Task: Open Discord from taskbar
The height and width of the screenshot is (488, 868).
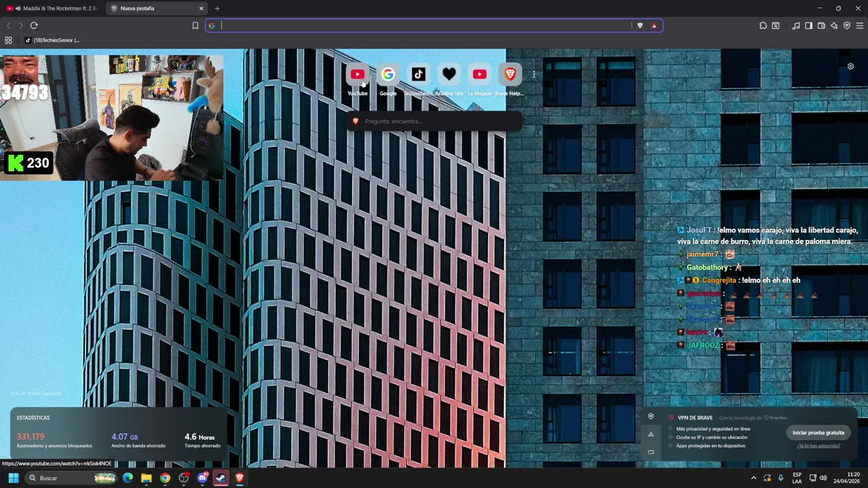Action: 202,478
